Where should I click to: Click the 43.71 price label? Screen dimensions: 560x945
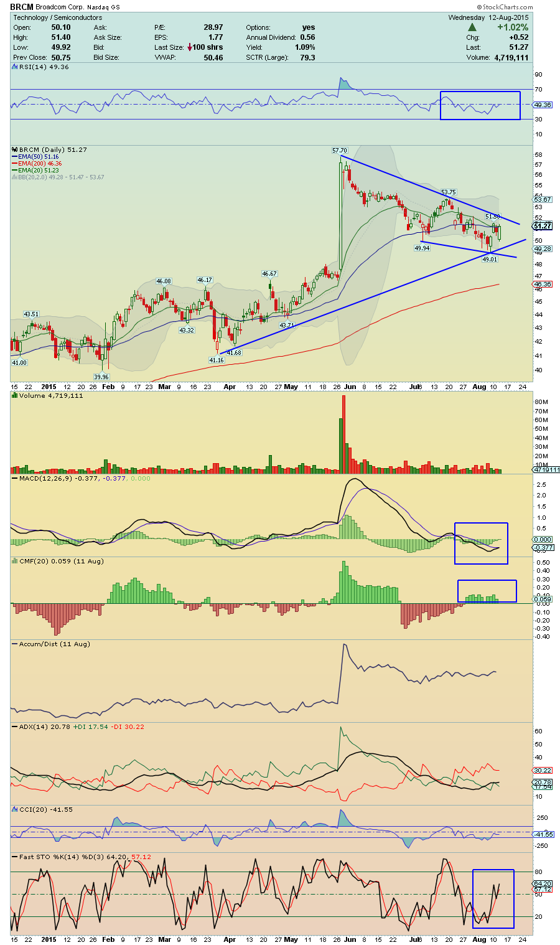tap(287, 325)
